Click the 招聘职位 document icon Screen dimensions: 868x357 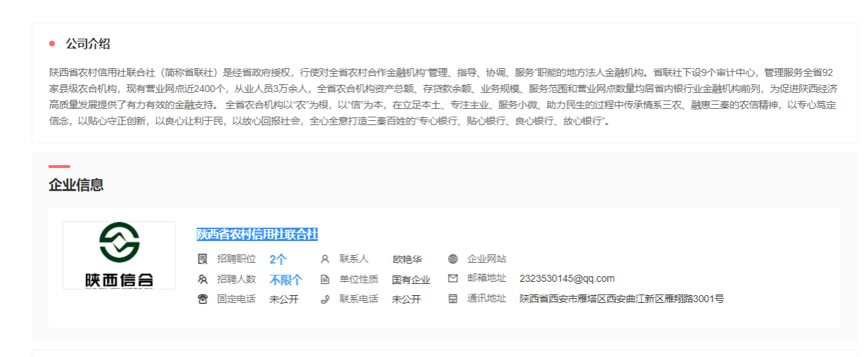203,259
